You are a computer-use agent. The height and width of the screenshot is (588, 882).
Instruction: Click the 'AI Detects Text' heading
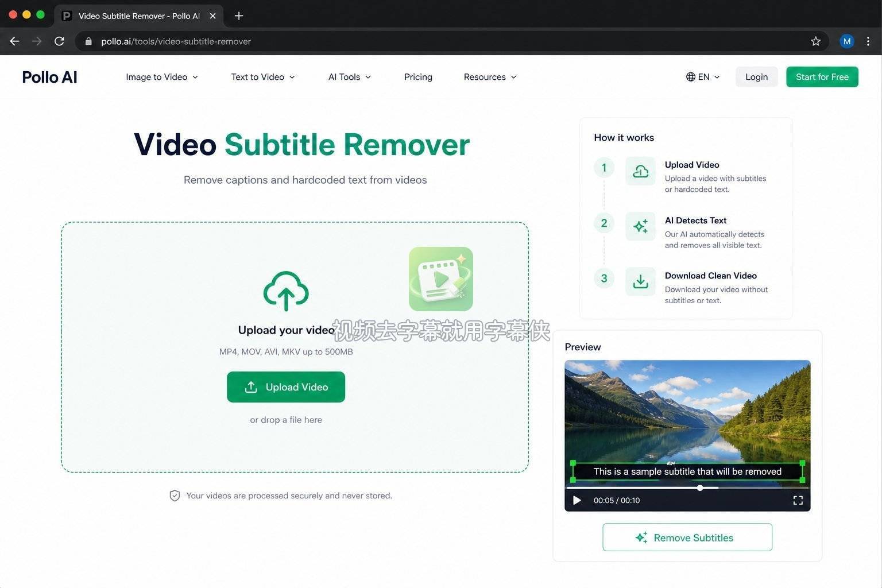[695, 220]
